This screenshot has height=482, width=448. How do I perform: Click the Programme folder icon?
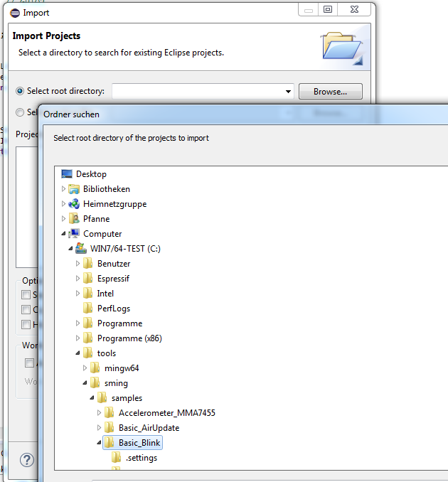click(88, 323)
